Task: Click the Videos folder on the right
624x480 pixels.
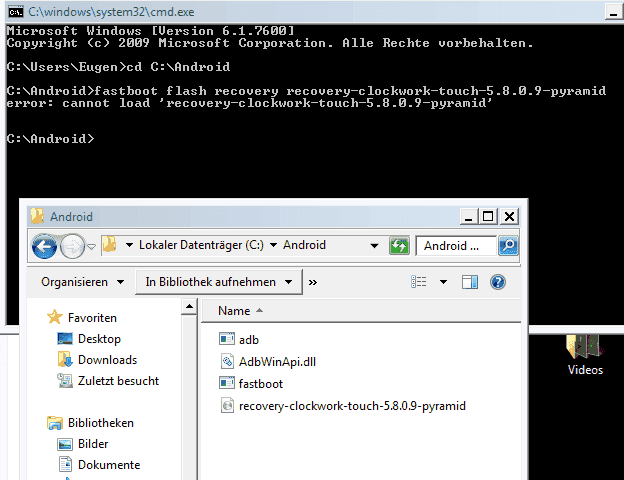Action: (585, 354)
